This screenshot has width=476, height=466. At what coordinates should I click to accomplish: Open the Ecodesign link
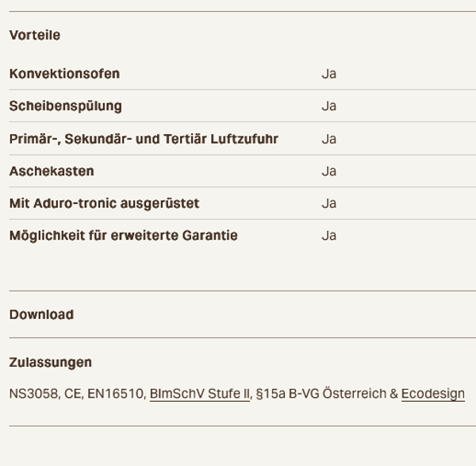tap(433, 394)
